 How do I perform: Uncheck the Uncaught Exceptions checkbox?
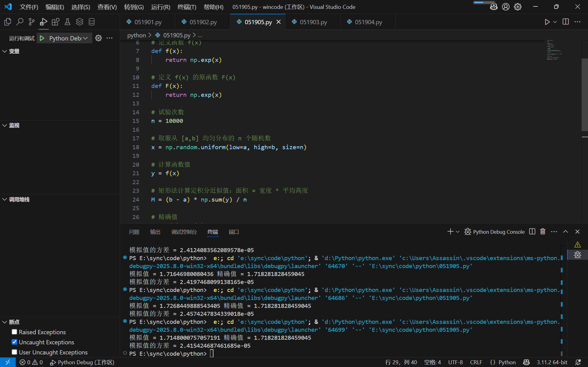(x=14, y=342)
